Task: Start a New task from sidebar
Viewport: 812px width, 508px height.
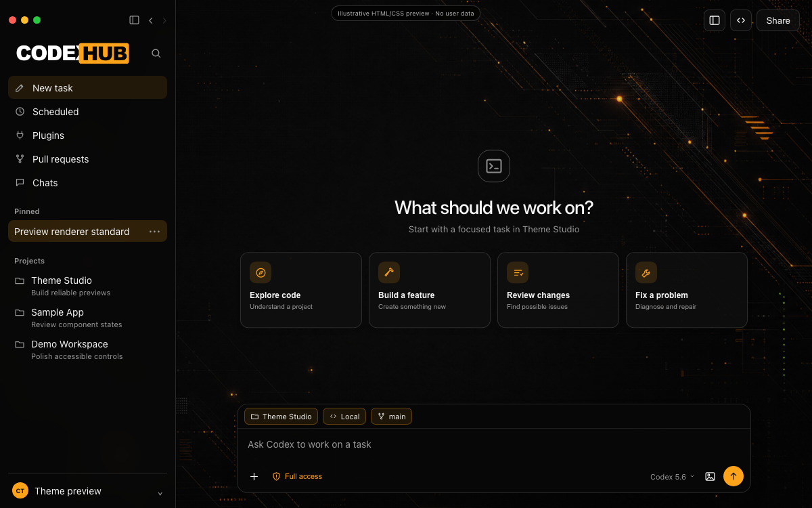Action: click(87, 88)
